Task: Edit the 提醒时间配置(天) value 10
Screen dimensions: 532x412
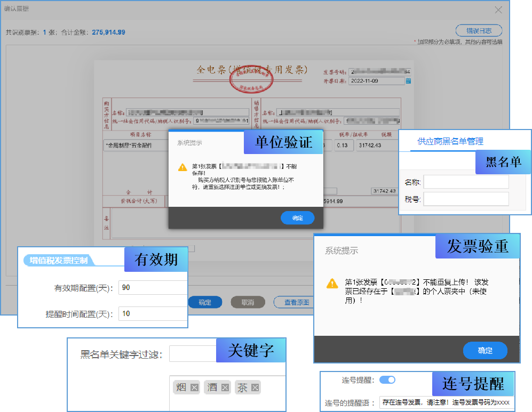Action: [153, 313]
